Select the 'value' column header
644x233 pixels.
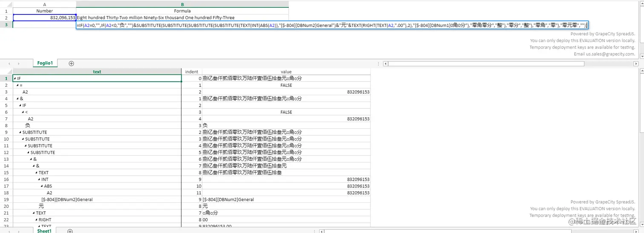coord(286,72)
